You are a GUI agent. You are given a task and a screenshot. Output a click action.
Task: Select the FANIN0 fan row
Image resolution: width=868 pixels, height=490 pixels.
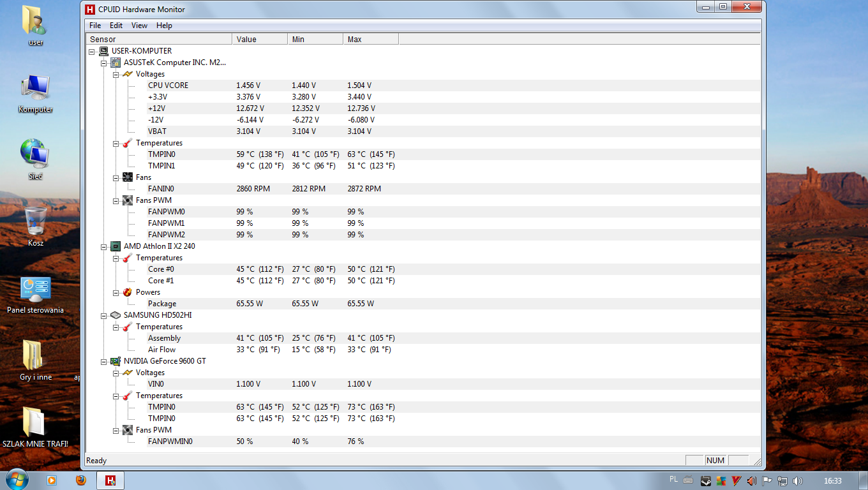point(453,189)
